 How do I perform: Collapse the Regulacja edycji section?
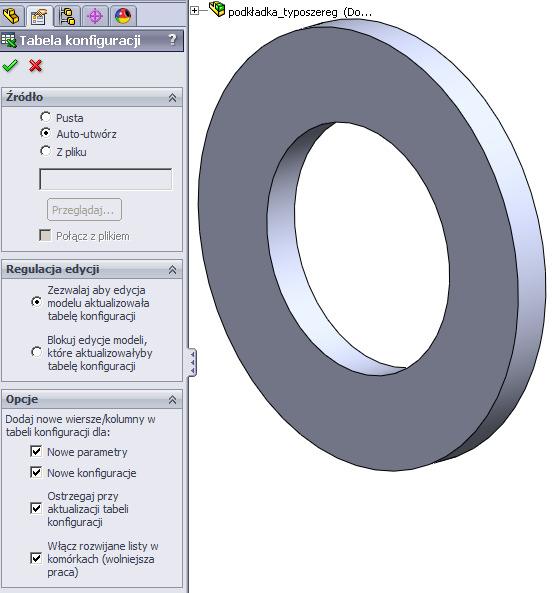click(172, 270)
